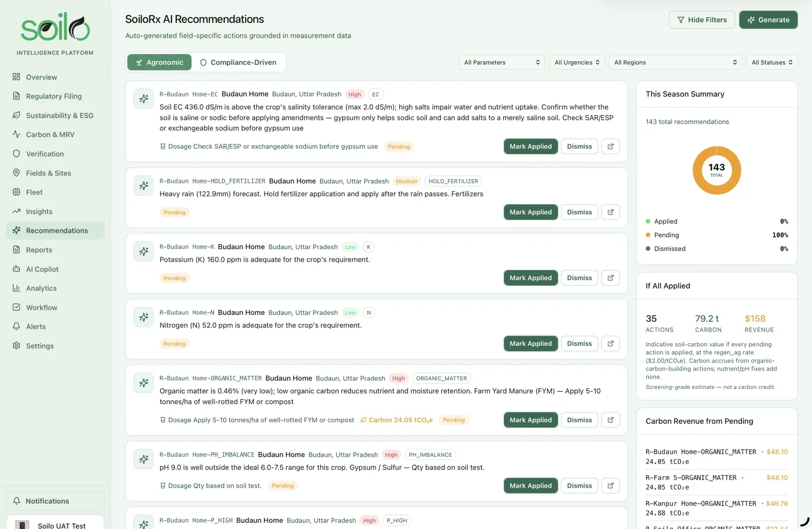Go to Fleet section
The width and height of the screenshot is (812, 529).
[x=55, y=192]
